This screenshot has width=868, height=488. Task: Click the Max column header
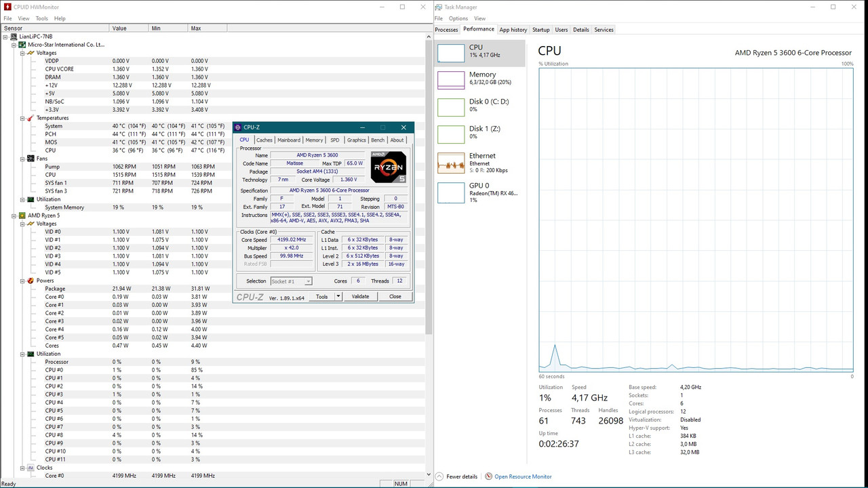click(208, 28)
